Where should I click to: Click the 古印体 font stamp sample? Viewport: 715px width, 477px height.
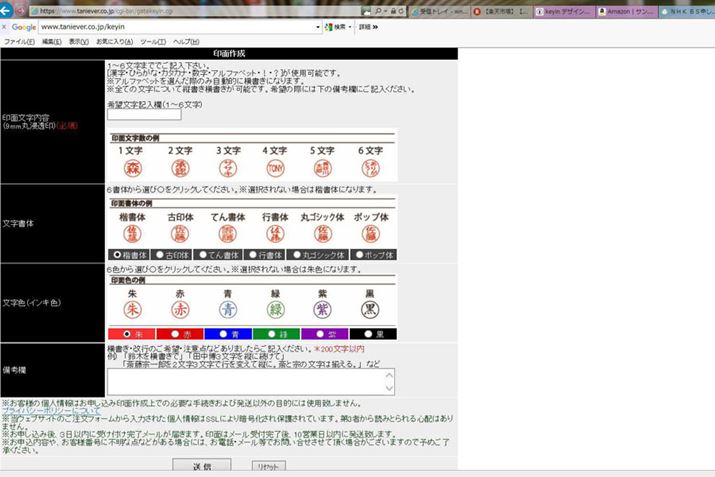pyautogui.click(x=180, y=234)
